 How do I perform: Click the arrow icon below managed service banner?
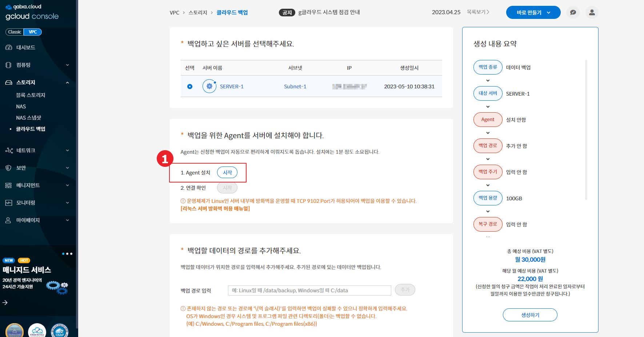coord(5,302)
